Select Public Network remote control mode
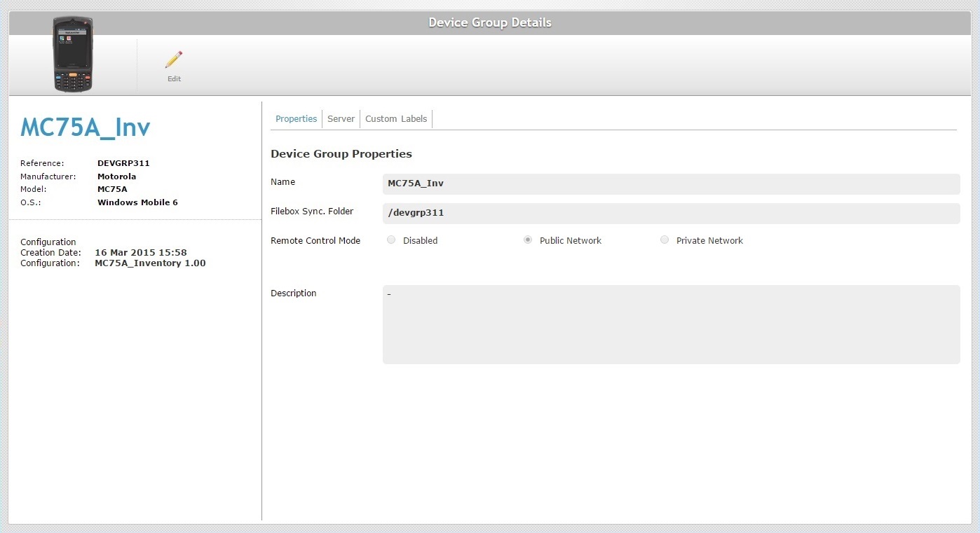This screenshot has height=533, width=980. [528, 240]
